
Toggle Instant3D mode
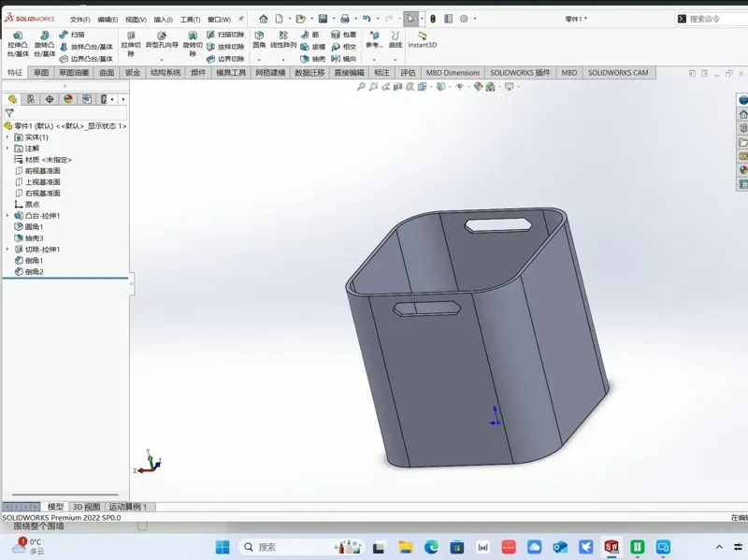click(423, 39)
